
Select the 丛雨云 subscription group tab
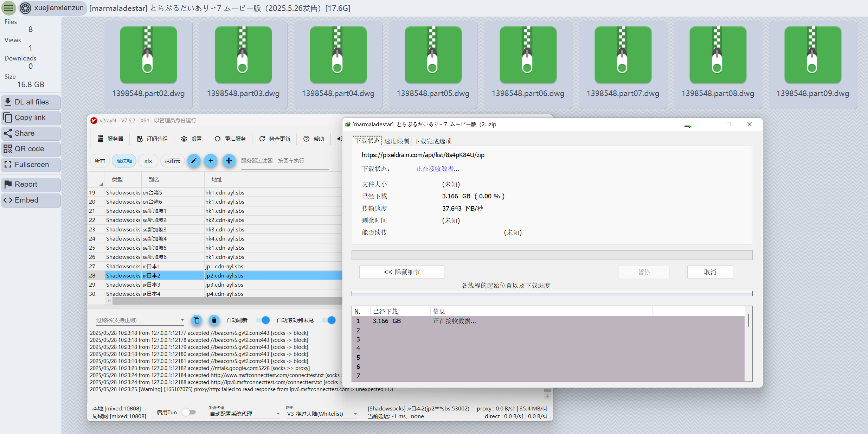pyautogui.click(x=172, y=161)
